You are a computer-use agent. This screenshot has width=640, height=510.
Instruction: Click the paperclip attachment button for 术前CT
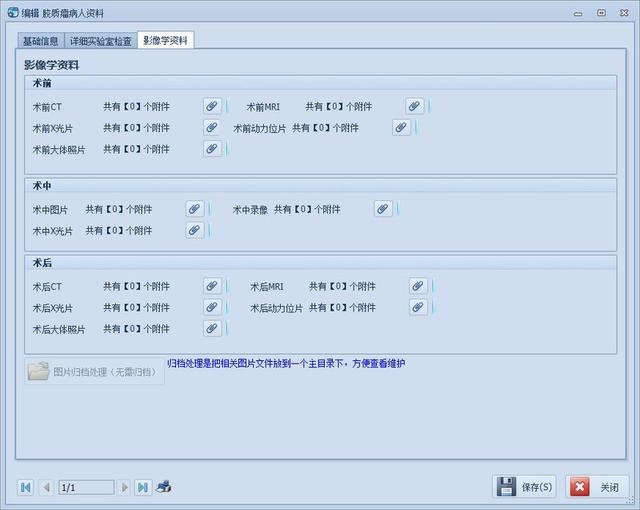[212, 106]
